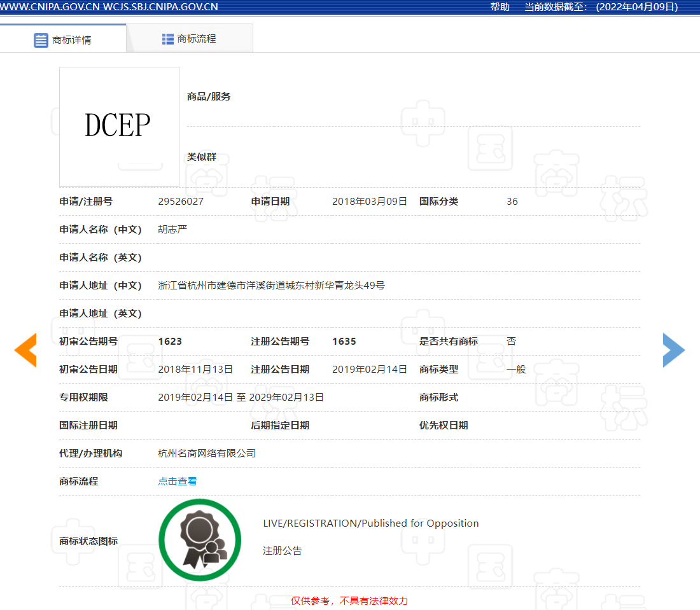
Task: Click the 国际注册日期 label
Action: click(x=88, y=426)
